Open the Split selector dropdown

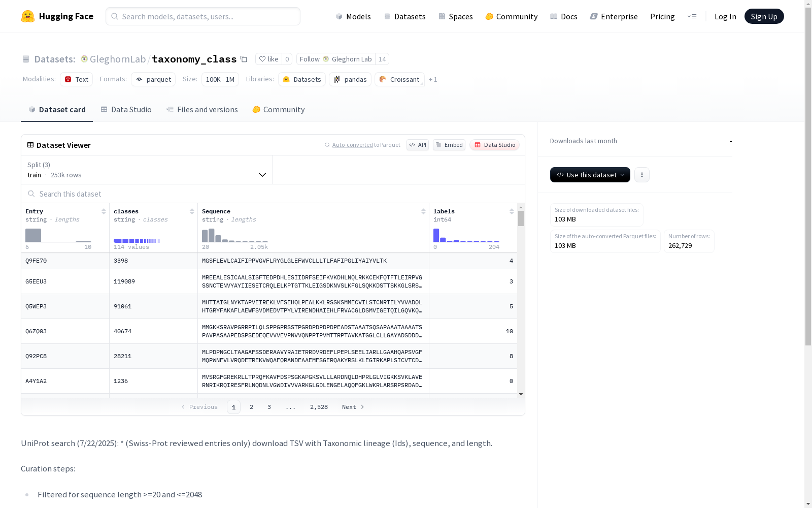click(147, 170)
